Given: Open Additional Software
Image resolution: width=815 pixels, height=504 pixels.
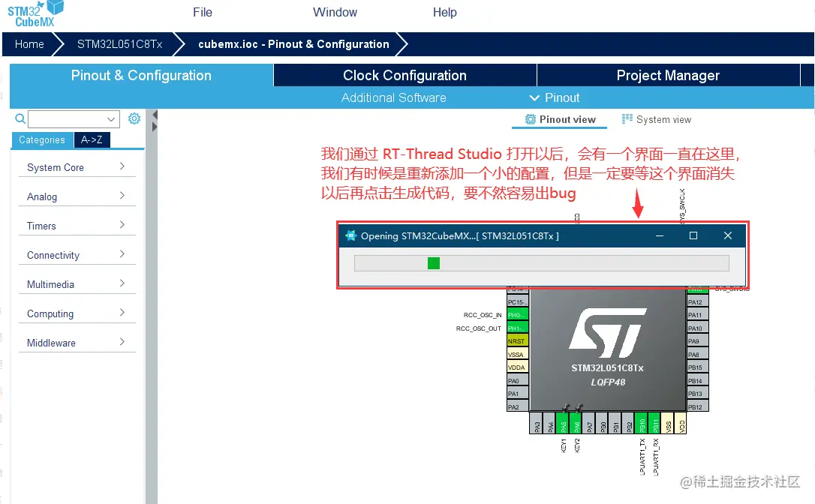Looking at the screenshot, I should [x=393, y=97].
